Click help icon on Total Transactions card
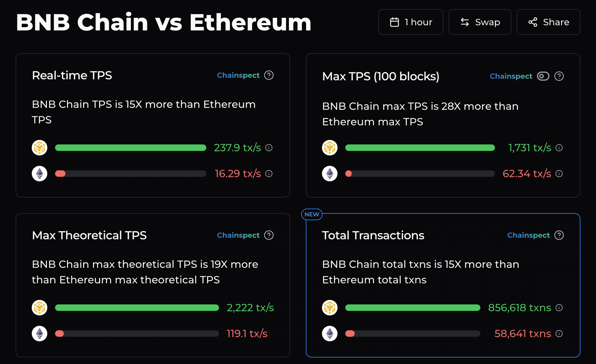The width and height of the screenshot is (596, 364). (x=559, y=235)
